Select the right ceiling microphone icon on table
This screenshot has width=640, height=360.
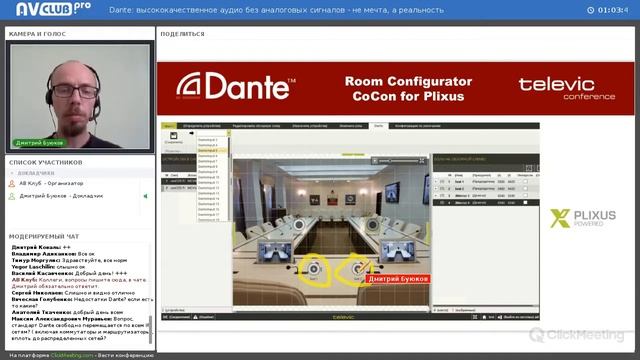[x=372, y=224]
